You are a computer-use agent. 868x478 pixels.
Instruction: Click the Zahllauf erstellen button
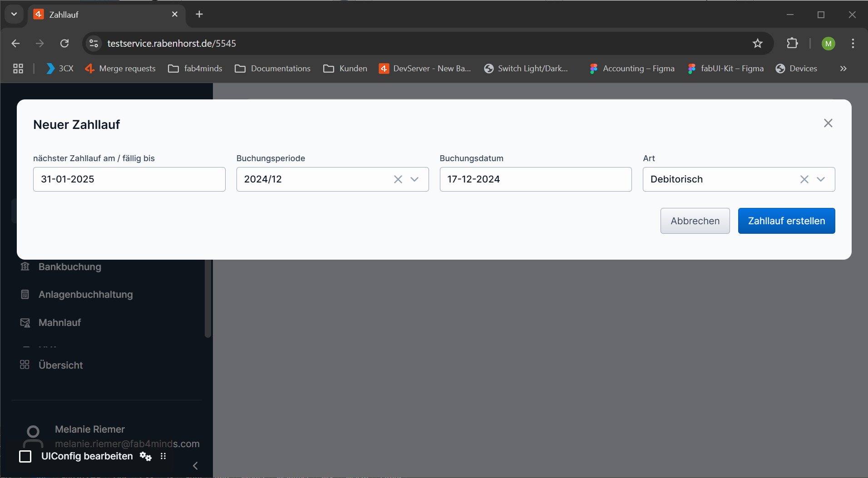(x=786, y=221)
